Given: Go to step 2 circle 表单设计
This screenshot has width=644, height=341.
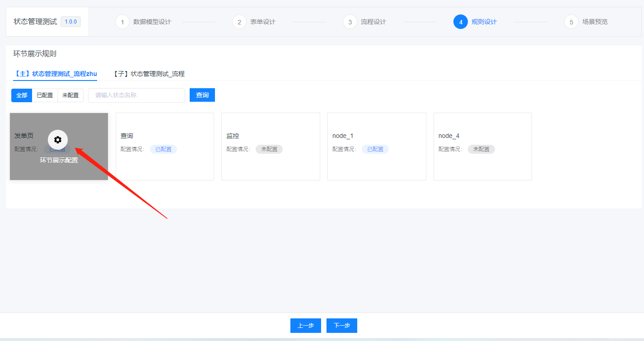Looking at the screenshot, I should (x=239, y=22).
